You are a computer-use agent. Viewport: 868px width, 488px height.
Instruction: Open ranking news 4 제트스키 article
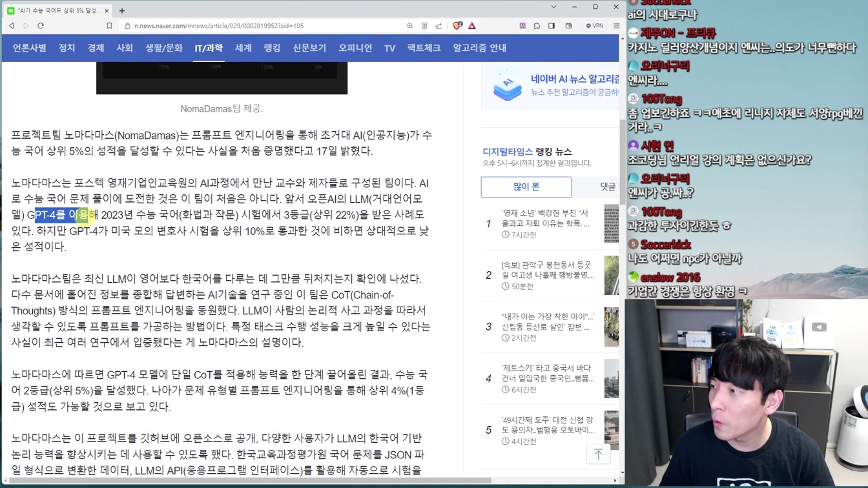tap(548, 373)
